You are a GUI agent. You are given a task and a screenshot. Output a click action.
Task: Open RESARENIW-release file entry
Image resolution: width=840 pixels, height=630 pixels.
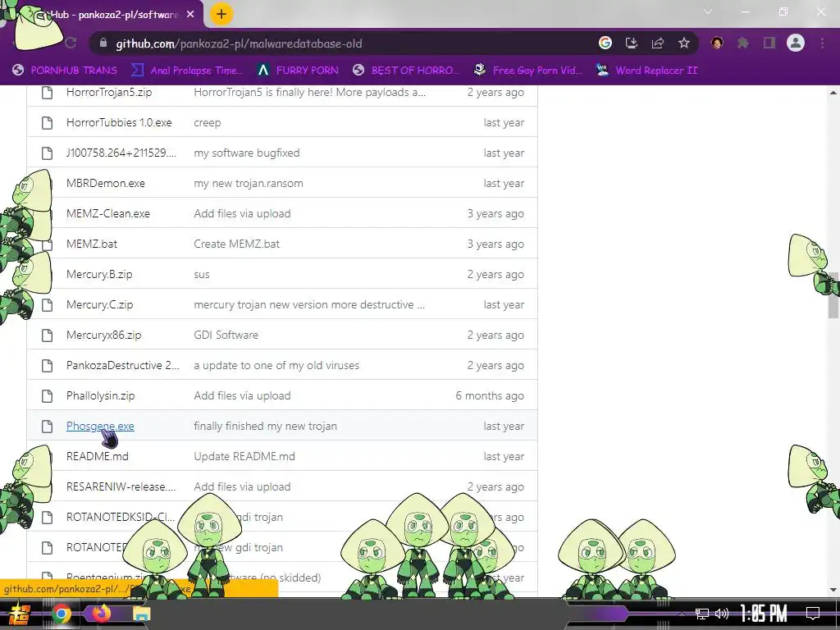tap(121, 487)
